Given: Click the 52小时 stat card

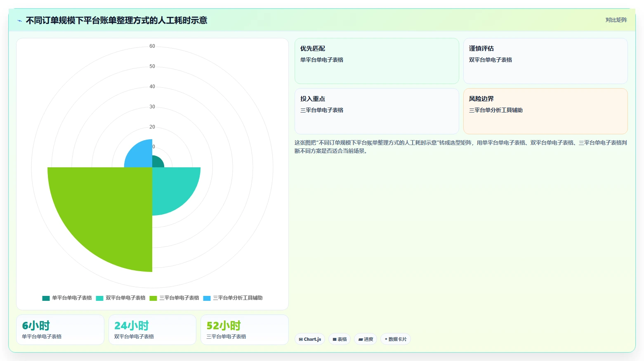Looking at the screenshot, I should pos(244,330).
